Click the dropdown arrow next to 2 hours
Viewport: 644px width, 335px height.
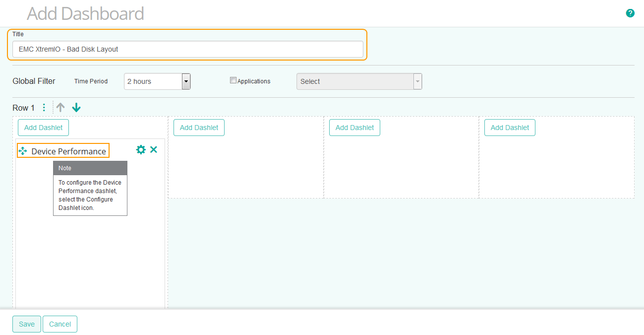point(186,81)
